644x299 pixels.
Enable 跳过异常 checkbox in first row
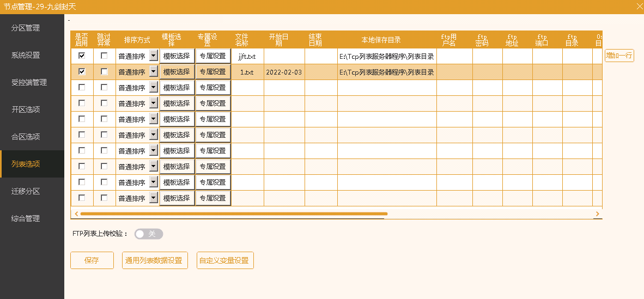104,56
